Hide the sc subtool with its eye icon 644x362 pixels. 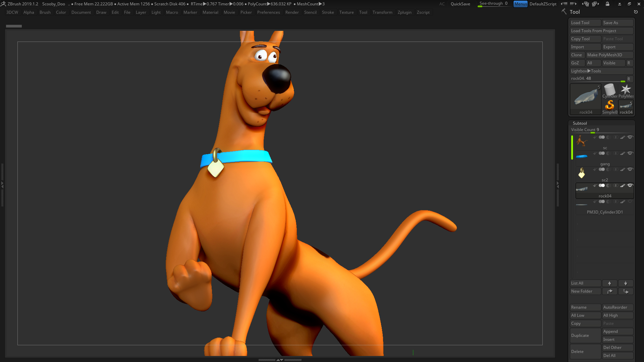[x=630, y=137]
